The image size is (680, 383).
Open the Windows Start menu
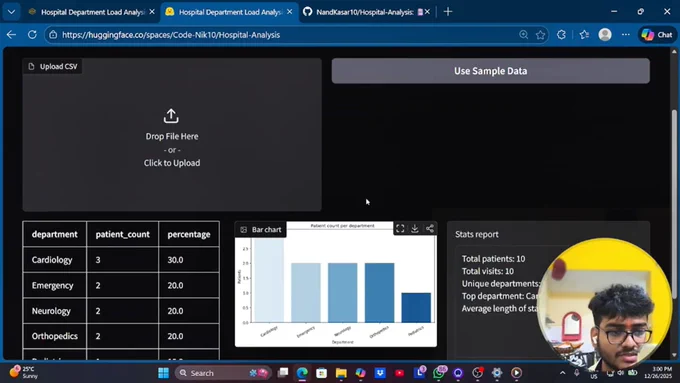(163, 373)
